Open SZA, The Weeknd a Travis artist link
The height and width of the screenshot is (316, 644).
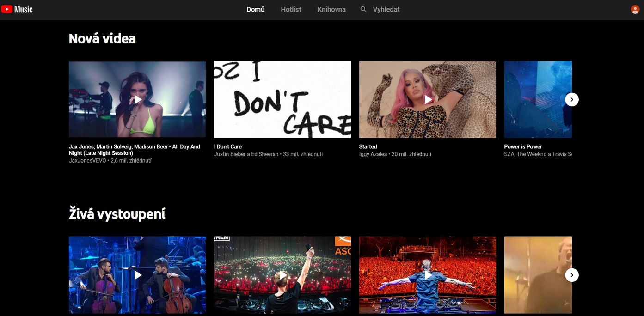[x=538, y=154]
